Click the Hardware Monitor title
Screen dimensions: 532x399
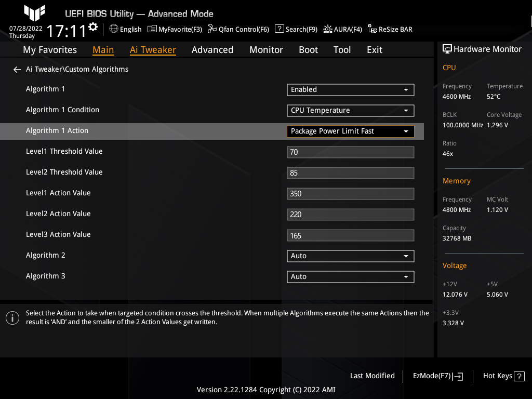point(487,49)
